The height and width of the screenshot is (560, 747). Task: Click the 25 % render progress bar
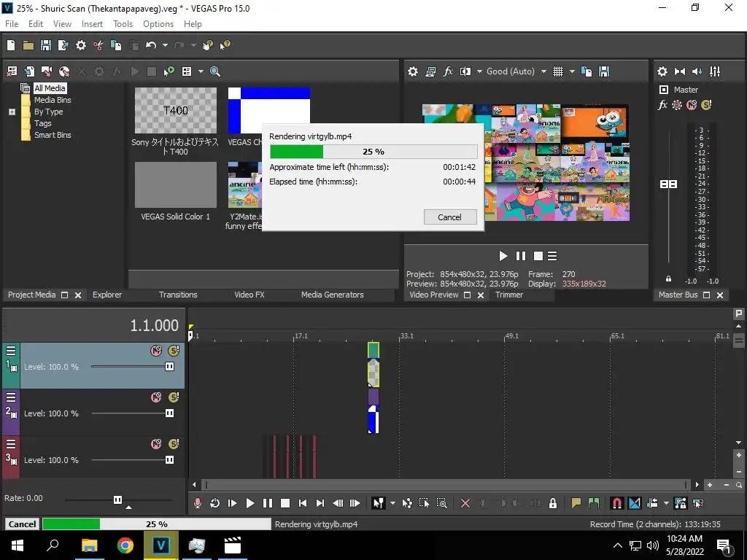click(373, 152)
